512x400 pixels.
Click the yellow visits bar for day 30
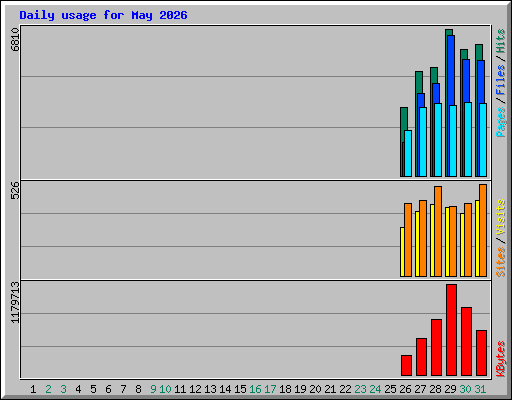click(x=462, y=245)
